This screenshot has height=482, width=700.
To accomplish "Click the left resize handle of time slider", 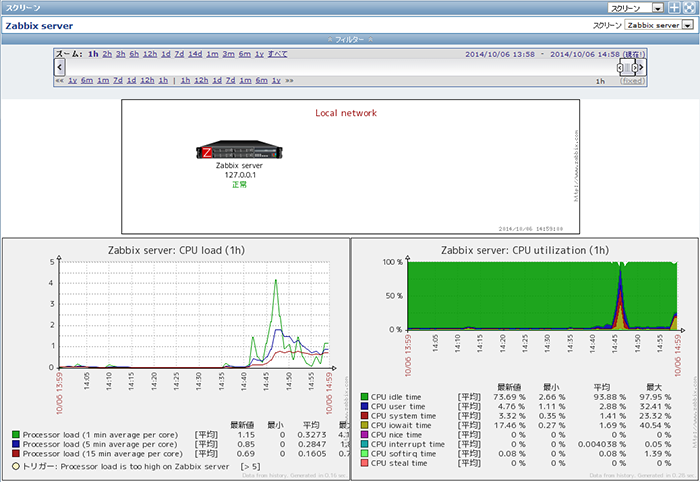I will 621,67.
